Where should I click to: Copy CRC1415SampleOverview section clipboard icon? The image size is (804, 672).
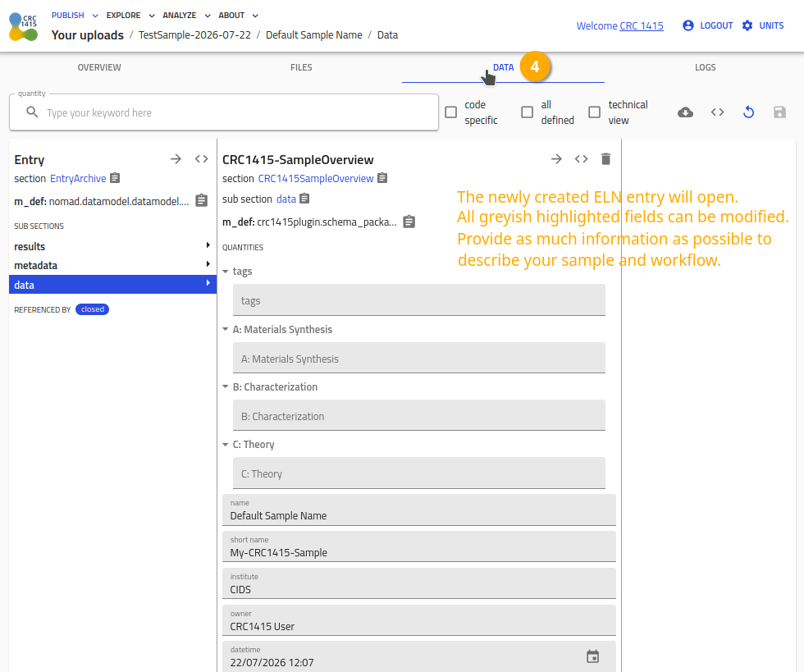(382, 178)
